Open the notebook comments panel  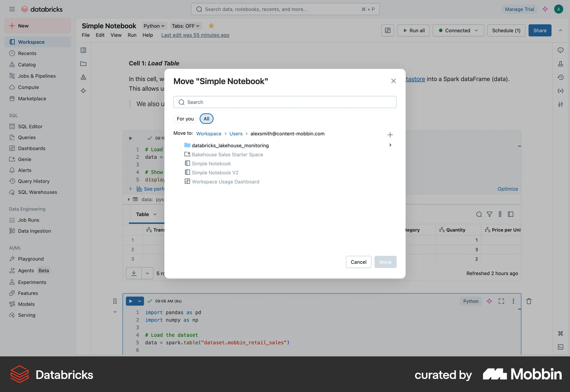[561, 50]
